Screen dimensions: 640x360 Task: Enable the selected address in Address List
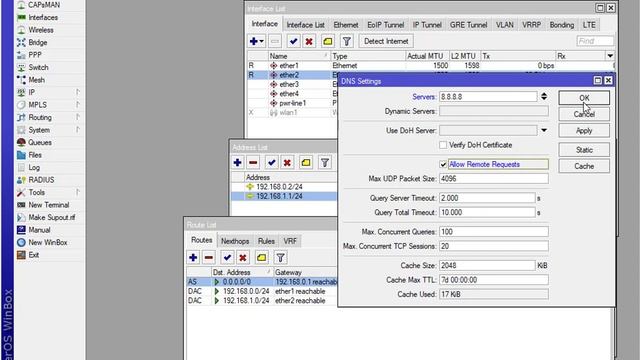[x=271, y=162]
